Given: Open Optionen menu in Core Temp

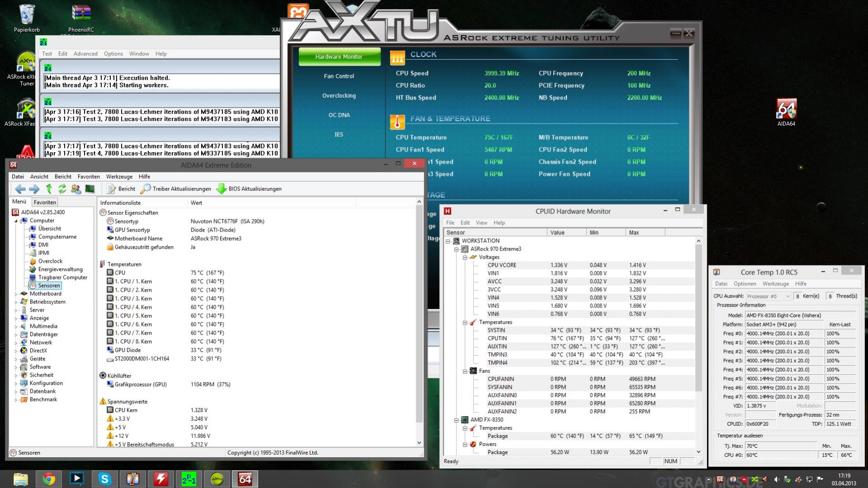Looking at the screenshot, I should pos(745,284).
